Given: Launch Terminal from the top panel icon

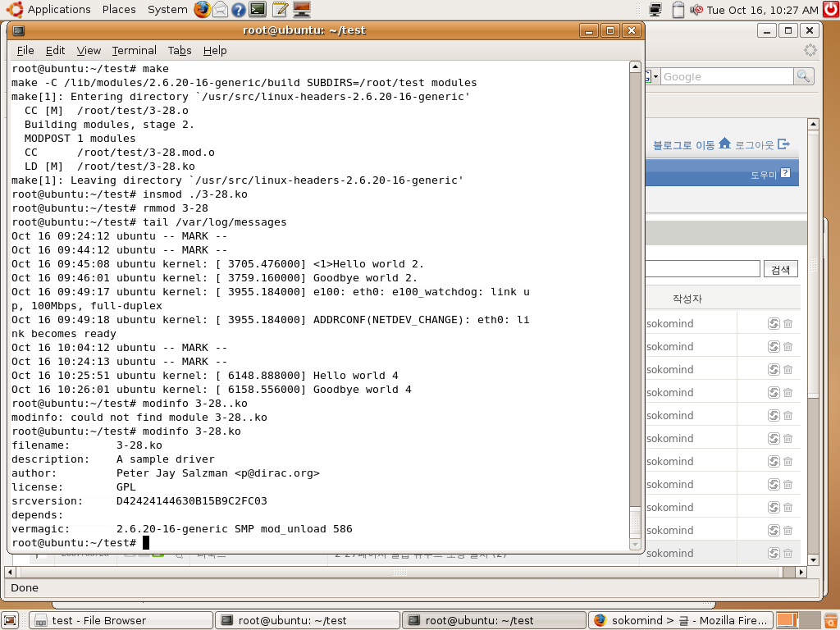Looking at the screenshot, I should (x=258, y=9).
